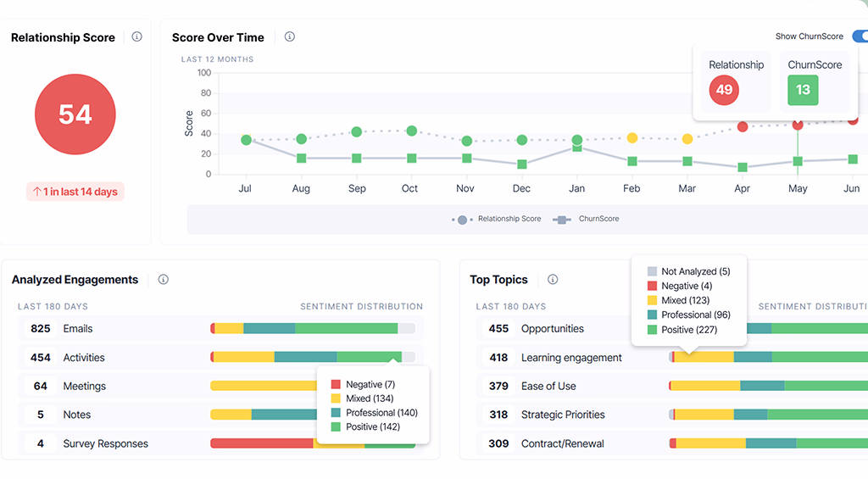Click red 49 Relationship badge in tooltip
The image size is (868, 479).
point(724,90)
